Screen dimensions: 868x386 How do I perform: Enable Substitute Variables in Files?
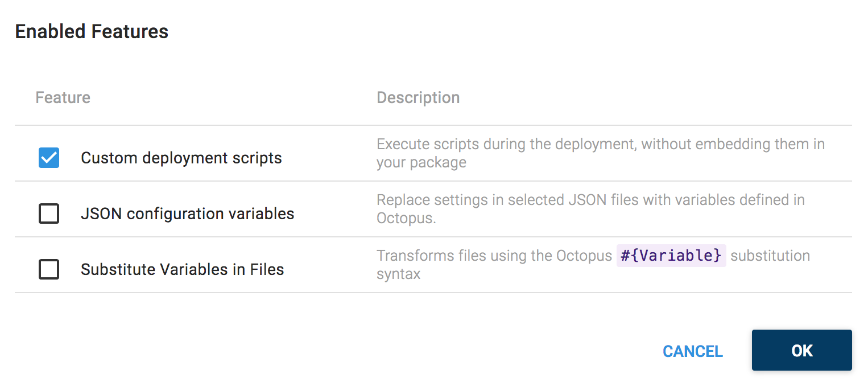tap(48, 269)
